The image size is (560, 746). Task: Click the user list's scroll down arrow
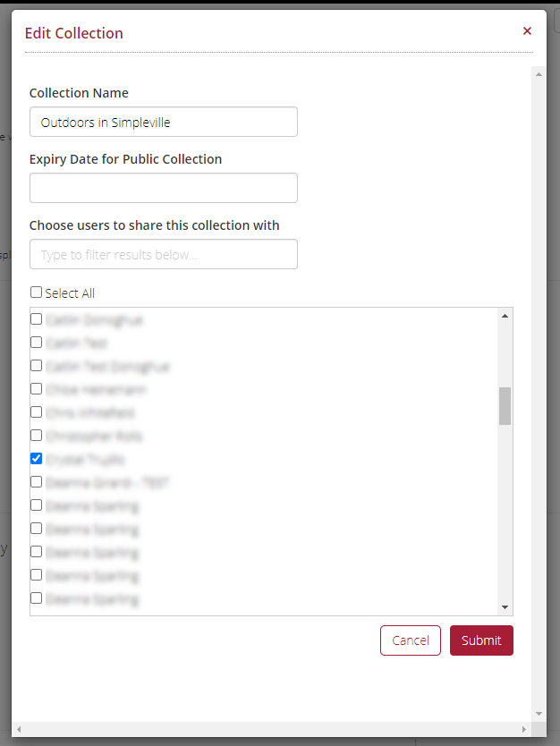pos(505,607)
